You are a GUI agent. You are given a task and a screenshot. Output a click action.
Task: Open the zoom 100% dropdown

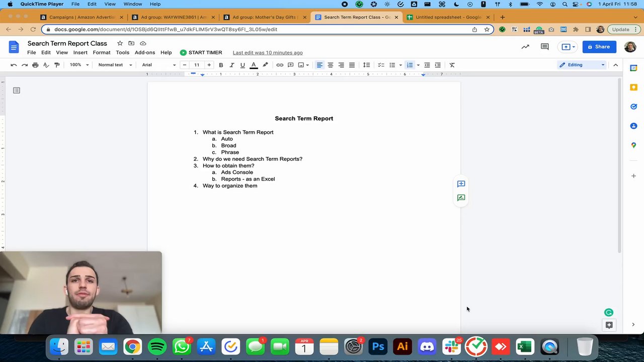(x=79, y=65)
